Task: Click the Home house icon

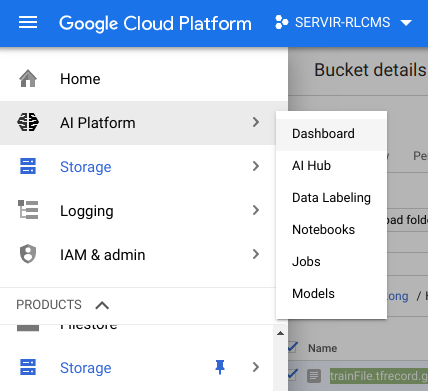Action: [x=28, y=79]
